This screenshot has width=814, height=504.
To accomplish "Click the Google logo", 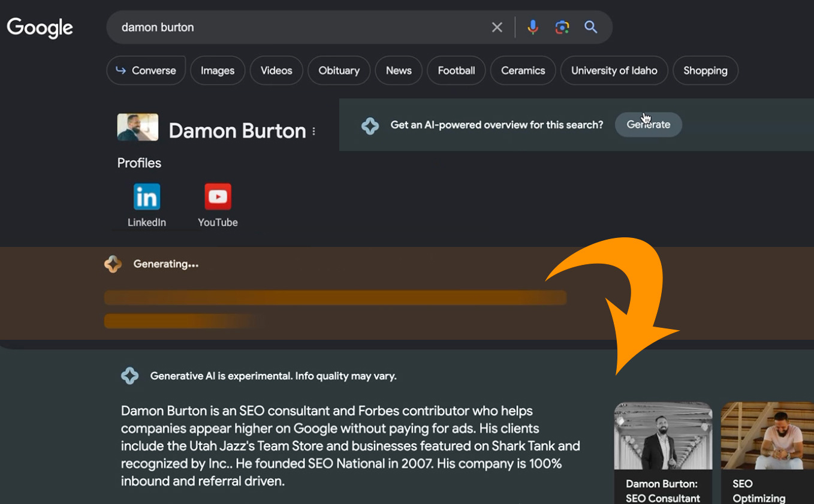I will [x=40, y=27].
